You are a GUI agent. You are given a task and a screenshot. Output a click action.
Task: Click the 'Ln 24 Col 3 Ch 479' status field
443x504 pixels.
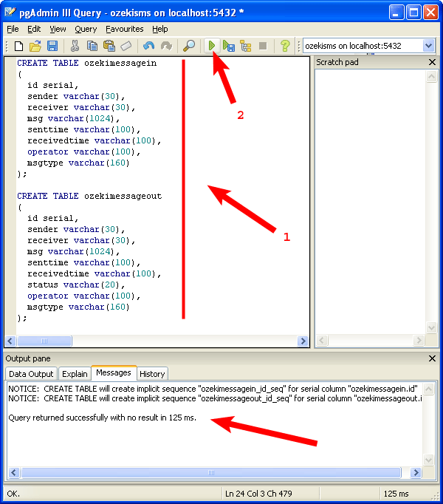258,494
